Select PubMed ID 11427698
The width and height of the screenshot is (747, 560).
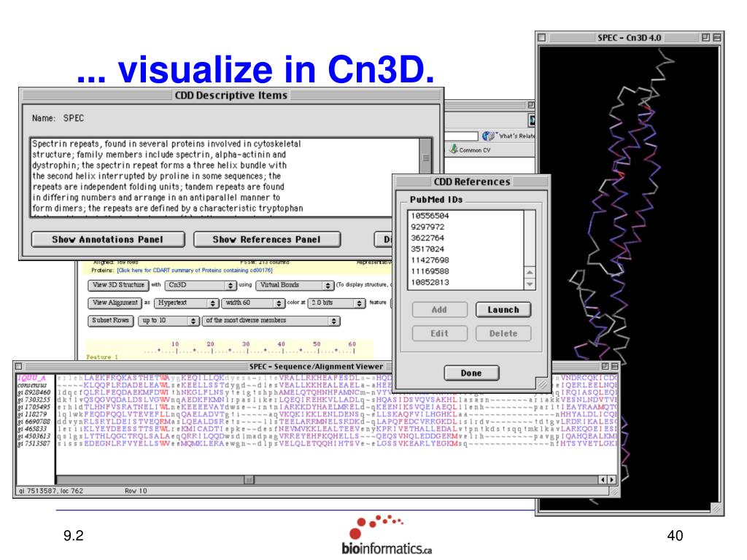[430, 260]
